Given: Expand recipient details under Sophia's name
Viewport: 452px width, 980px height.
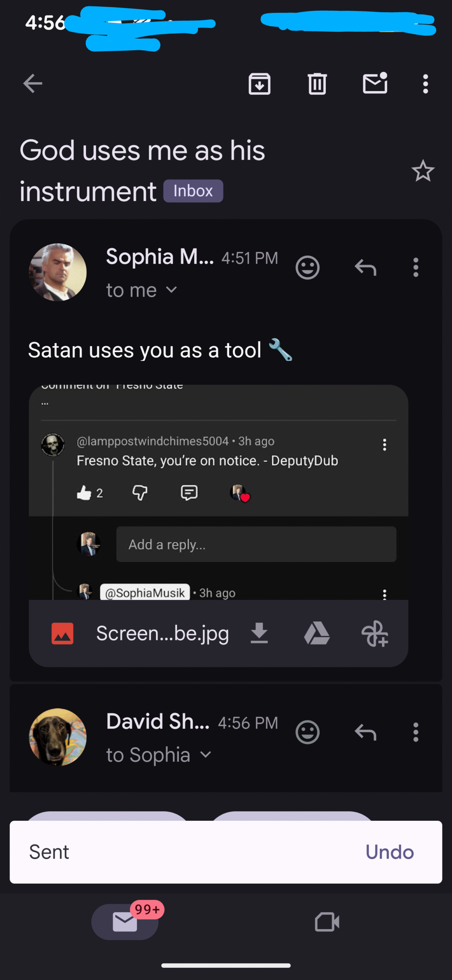Looking at the screenshot, I should [x=172, y=290].
